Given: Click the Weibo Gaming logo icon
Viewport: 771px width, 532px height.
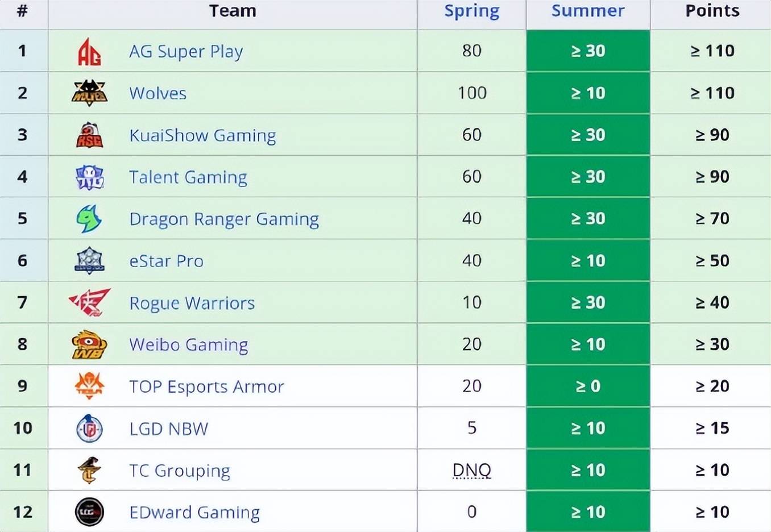Looking at the screenshot, I should pos(89,344).
